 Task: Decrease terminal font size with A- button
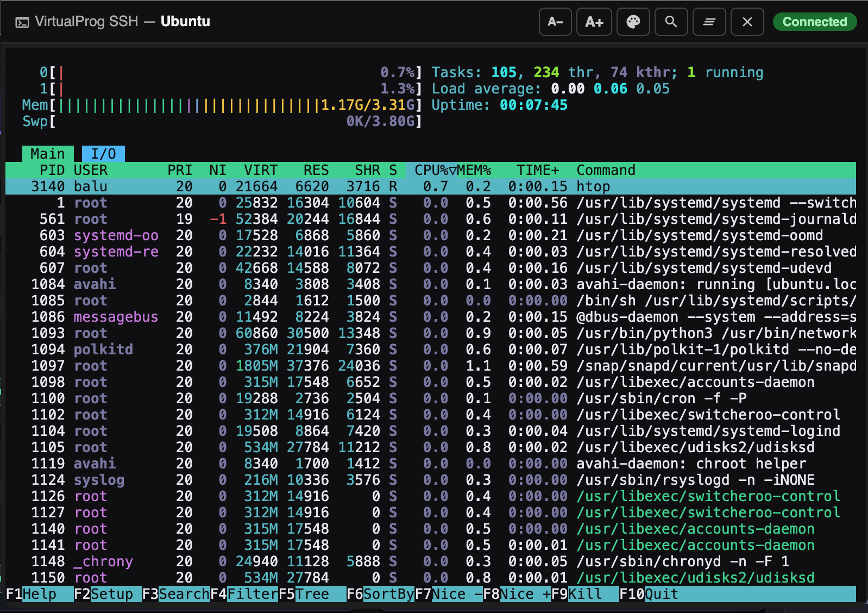coord(555,22)
